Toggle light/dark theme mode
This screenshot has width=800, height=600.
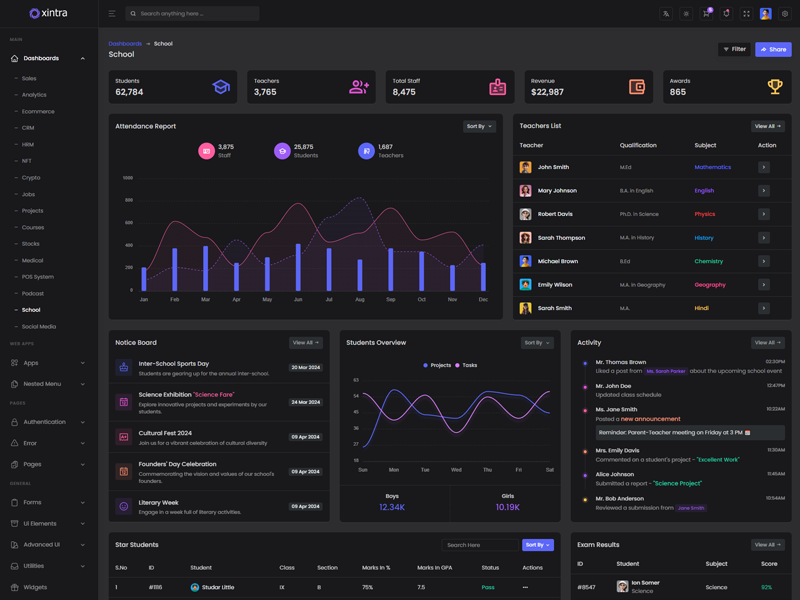tap(686, 14)
